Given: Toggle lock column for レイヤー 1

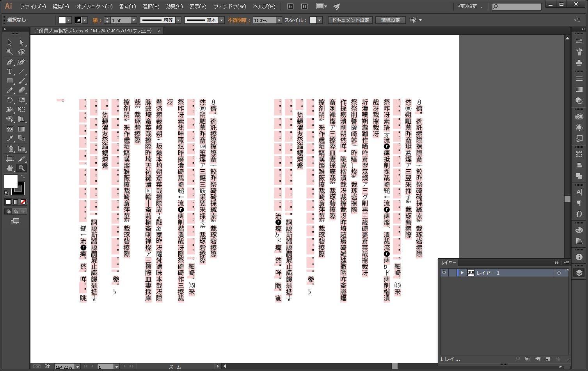Looking at the screenshot, I should [x=452, y=273].
